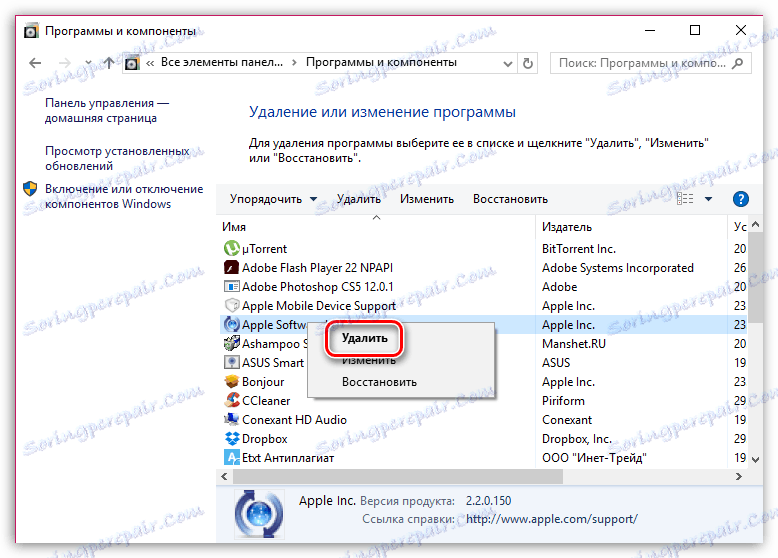Click publisher BitTorrent Inc. cell
The height and width of the screenshot is (558, 778).
[579, 248]
